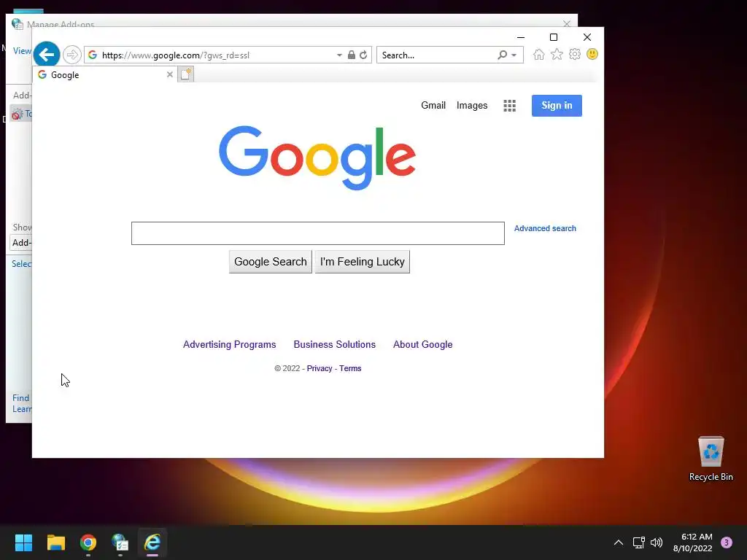Focus the Google search text box

(x=318, y=233)
